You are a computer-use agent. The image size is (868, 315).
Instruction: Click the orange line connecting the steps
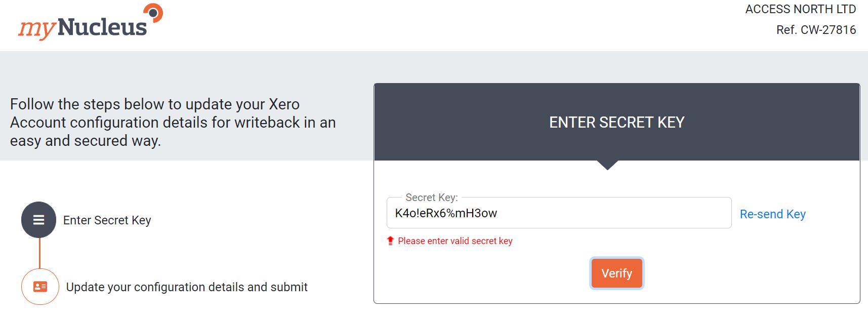point(39,253)
